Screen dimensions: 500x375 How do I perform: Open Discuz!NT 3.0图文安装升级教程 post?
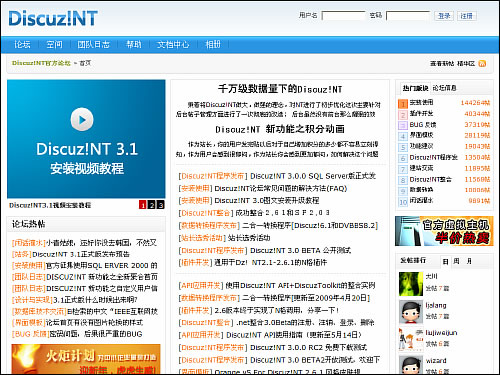pos(267,201)
